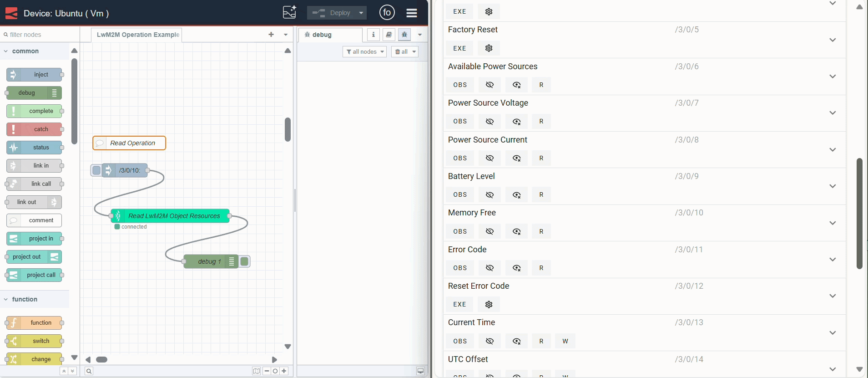This screenshot has width=868, height=378.
Task: Select the link call node in palette
Action: point(35,184)
